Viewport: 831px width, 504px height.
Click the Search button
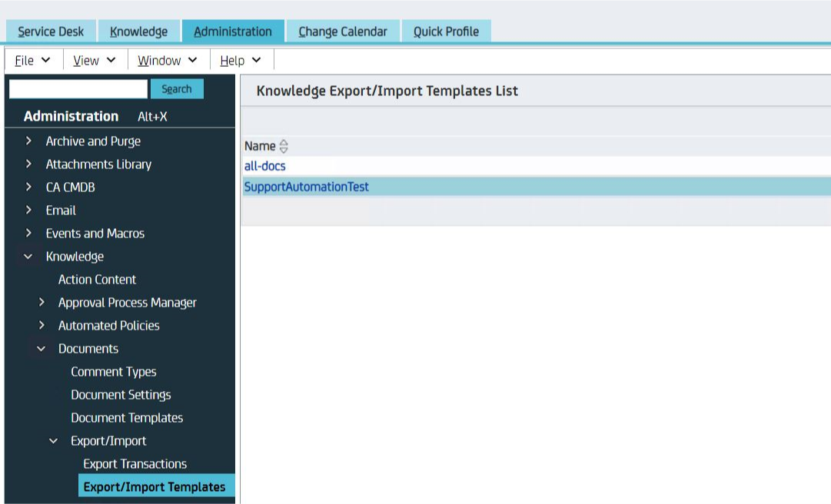(177, 89)
